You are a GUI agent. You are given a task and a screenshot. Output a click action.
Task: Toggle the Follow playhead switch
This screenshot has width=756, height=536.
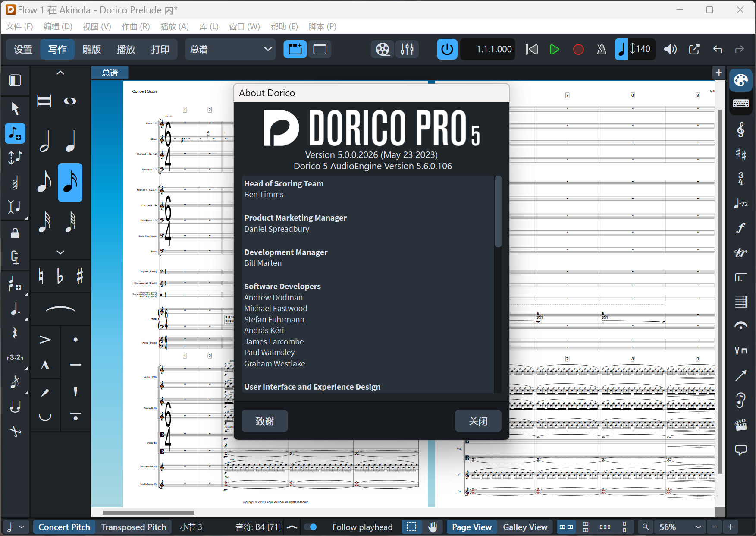click(311, 527)
